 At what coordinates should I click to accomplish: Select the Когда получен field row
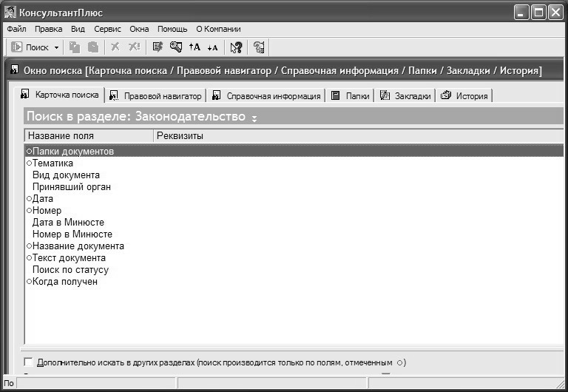(x=294, y=282)
